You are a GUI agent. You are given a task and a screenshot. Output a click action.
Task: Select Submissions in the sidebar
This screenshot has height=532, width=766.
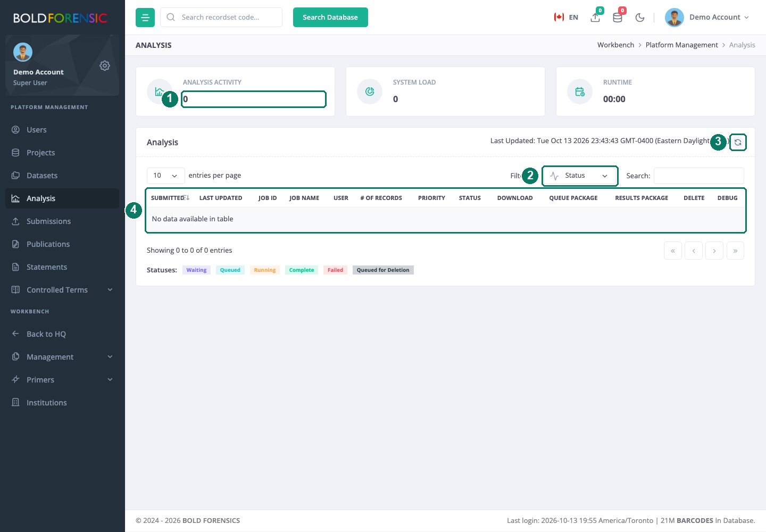62,221
